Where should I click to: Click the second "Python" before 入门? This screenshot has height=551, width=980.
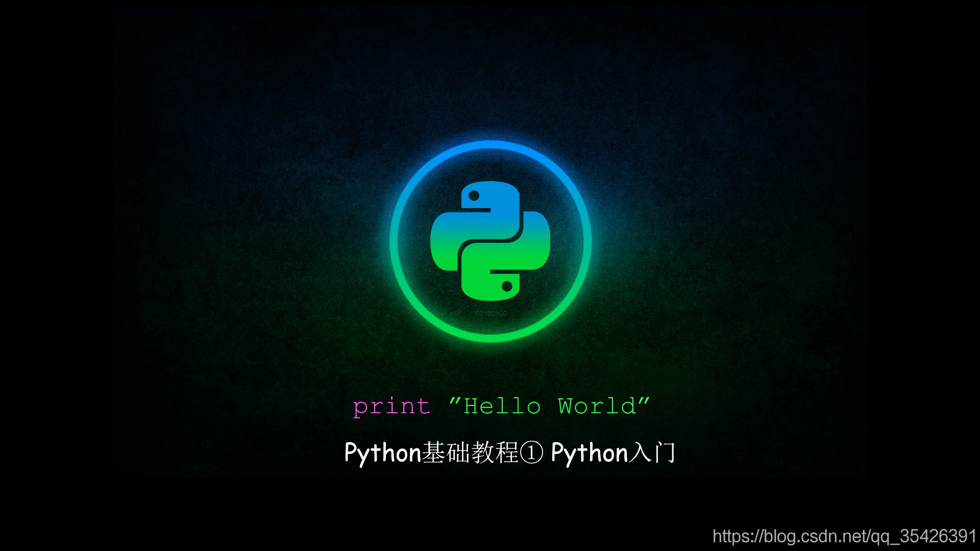click(x=589, y=453)
